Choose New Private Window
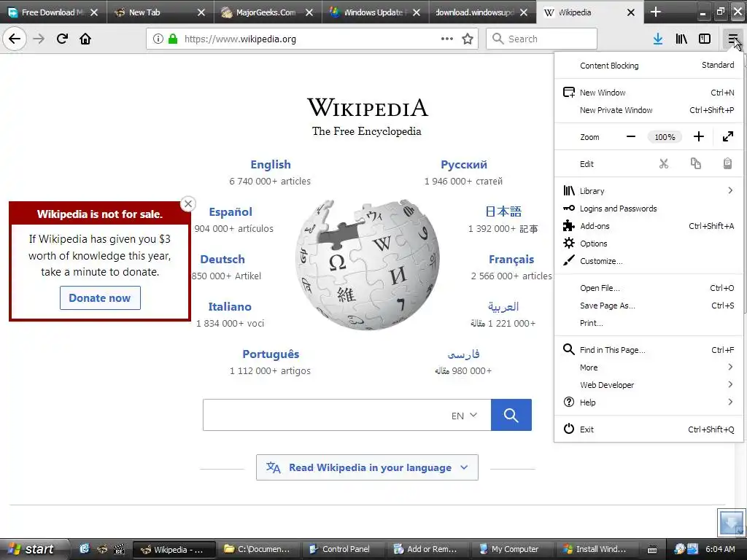The image size is (747, 560). tap(649, 110)
